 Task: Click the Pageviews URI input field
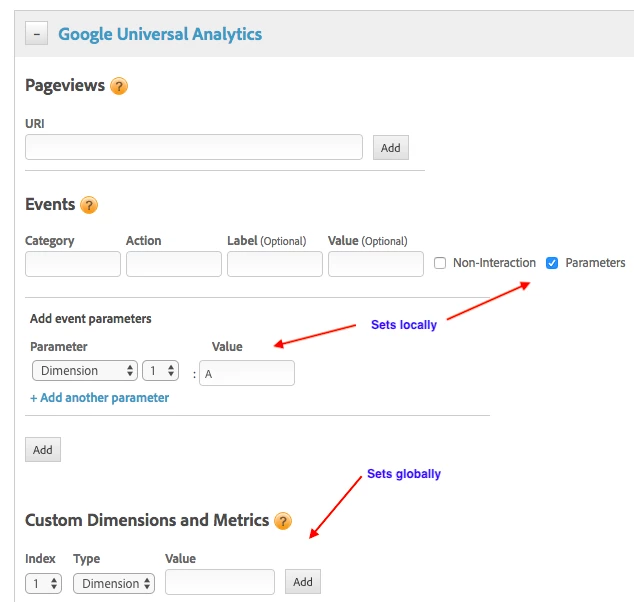(x=194, y=147)
